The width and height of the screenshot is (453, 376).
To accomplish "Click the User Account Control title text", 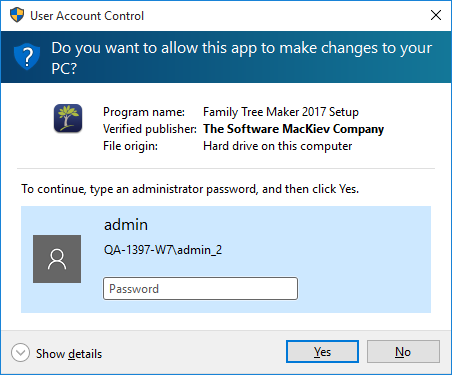I will pos(87,16).
